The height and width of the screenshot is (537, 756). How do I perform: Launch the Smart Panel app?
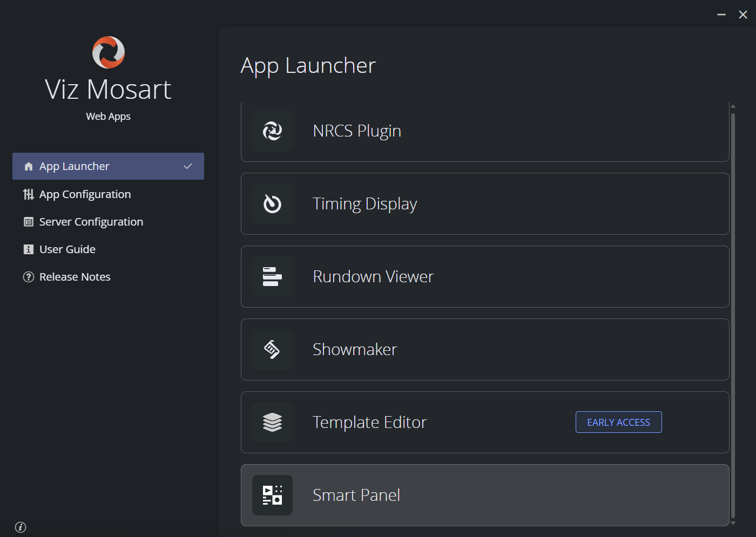[485, 495]
